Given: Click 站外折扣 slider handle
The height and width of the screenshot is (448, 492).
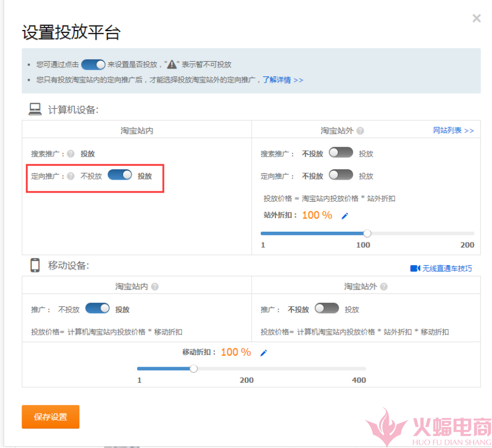Looking at the screenshot, I should (367, 233).
